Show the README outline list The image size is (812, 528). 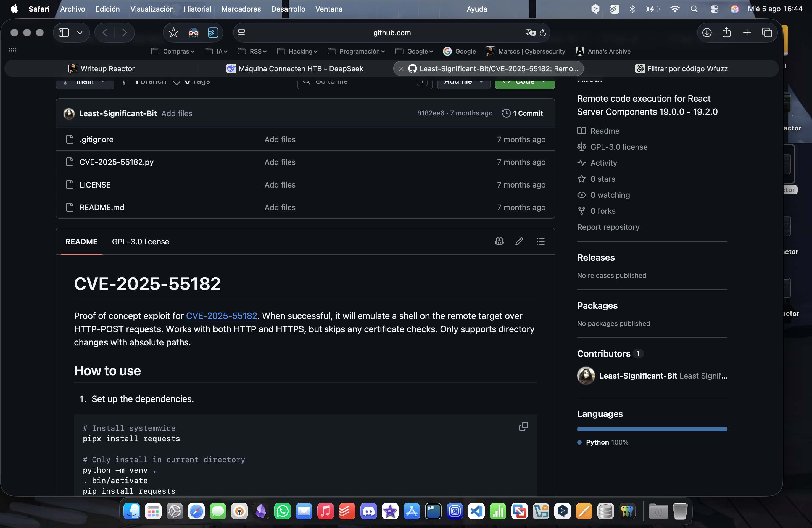541,241
